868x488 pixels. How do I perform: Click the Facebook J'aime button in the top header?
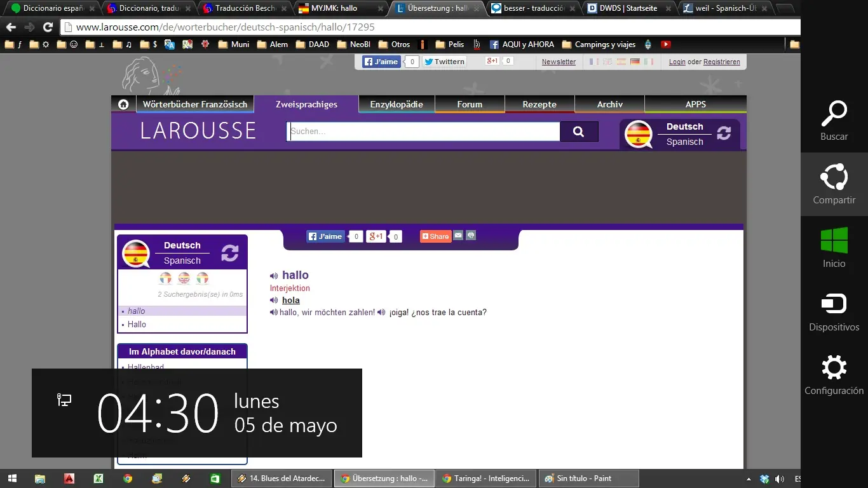coord(381,62)
